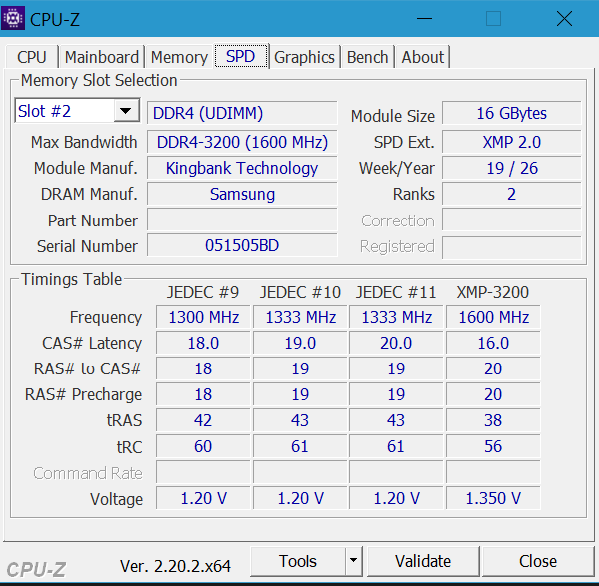Click the CPU-Z app icon in title bar

click(13, 18)
